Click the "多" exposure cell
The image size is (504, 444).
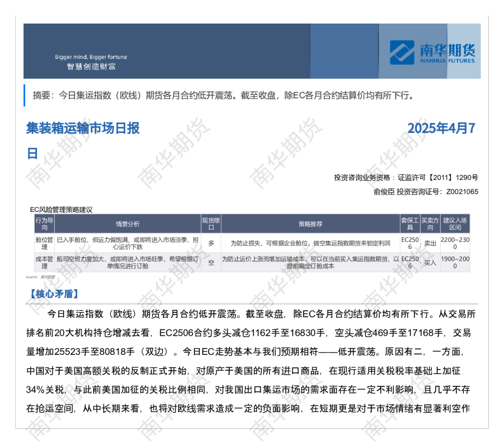point(211,243)
